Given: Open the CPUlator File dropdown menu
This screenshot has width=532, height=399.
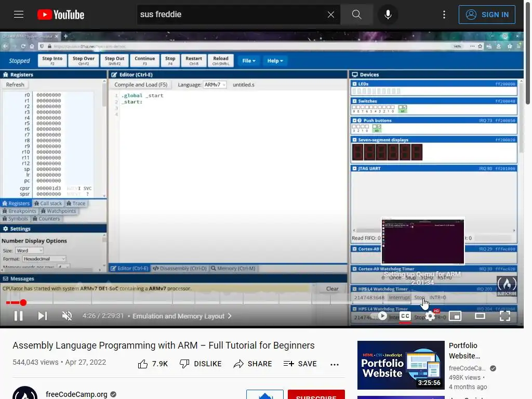Looking at the screenshot, I should [x=249, y=61].
